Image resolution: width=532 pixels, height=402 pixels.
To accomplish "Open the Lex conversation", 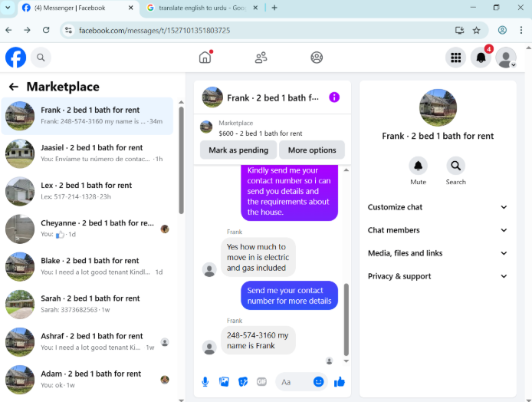I will (x=87, y=191).
